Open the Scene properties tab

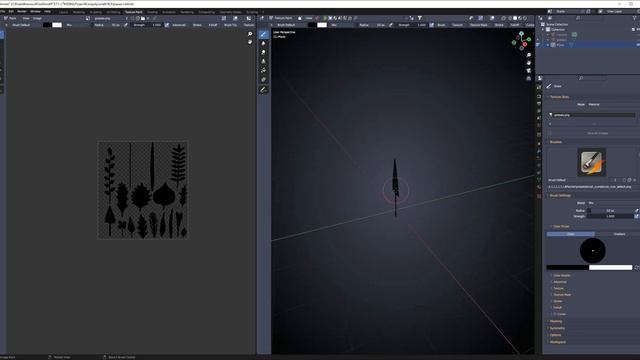(539, 118)
